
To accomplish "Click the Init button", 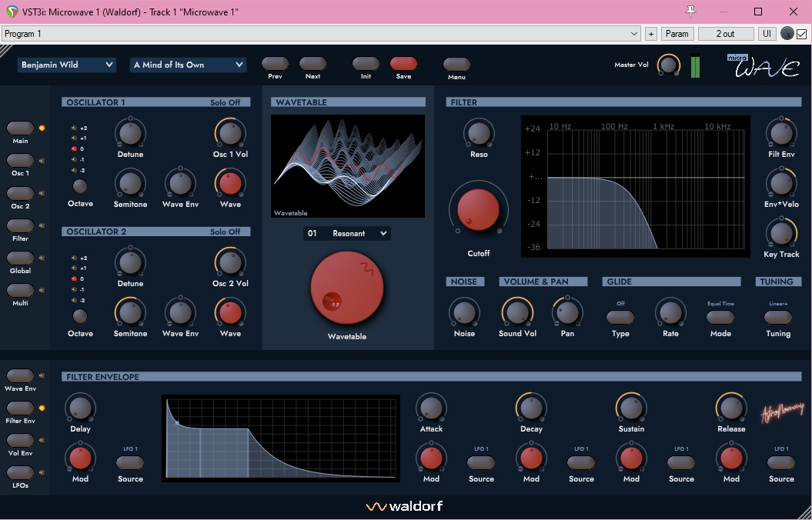I will [366, 64].
